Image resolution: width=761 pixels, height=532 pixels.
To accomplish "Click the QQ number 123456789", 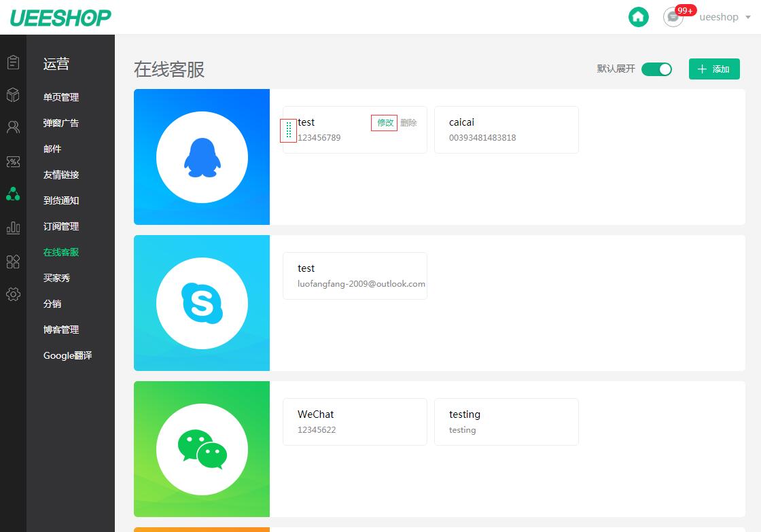I will [319, 137].
